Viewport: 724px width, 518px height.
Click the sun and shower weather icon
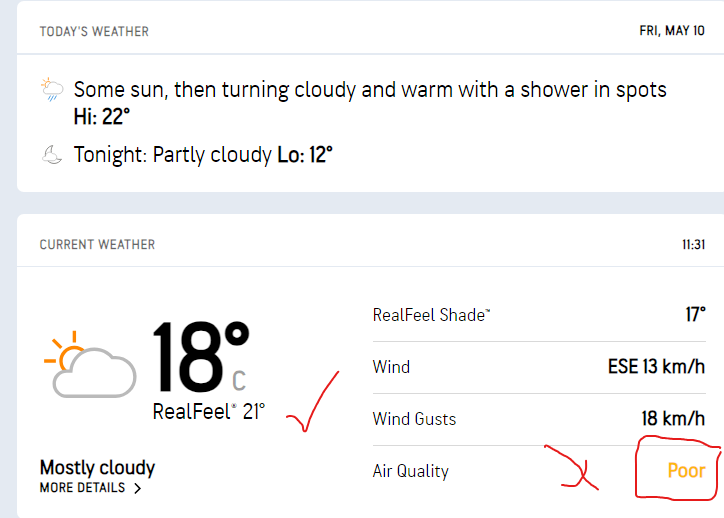[x=52, y=91]
